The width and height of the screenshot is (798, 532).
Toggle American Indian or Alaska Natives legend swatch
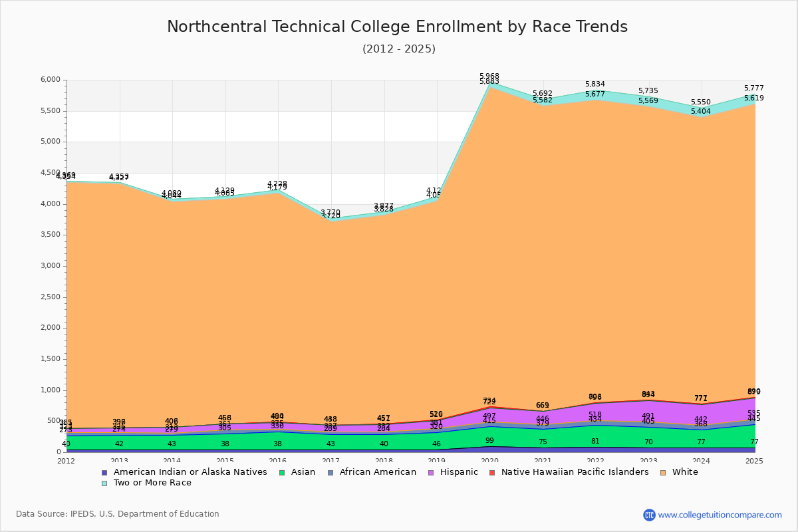point(104,472)
